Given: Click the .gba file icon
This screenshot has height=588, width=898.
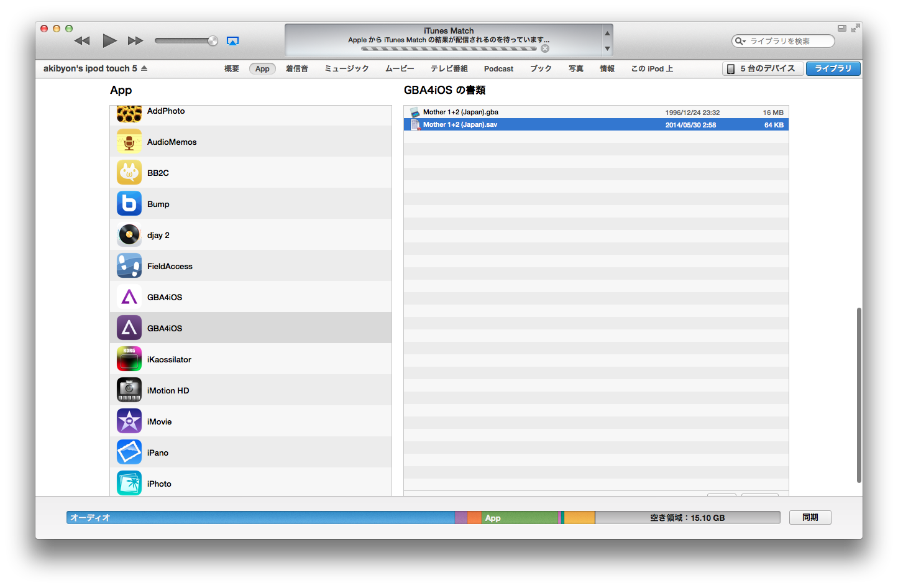Looking at the screenshot, I should [x=415, y=113].
